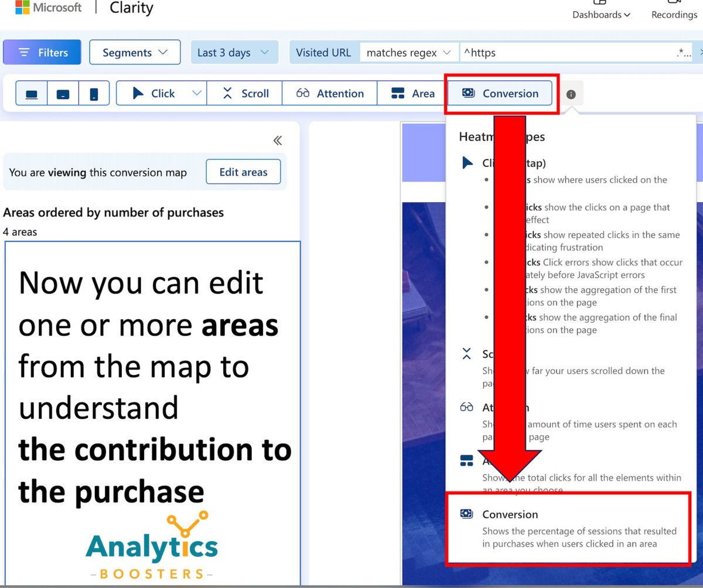Switch to the Scroll heatmap
The image size is (703, 588).
245,94
